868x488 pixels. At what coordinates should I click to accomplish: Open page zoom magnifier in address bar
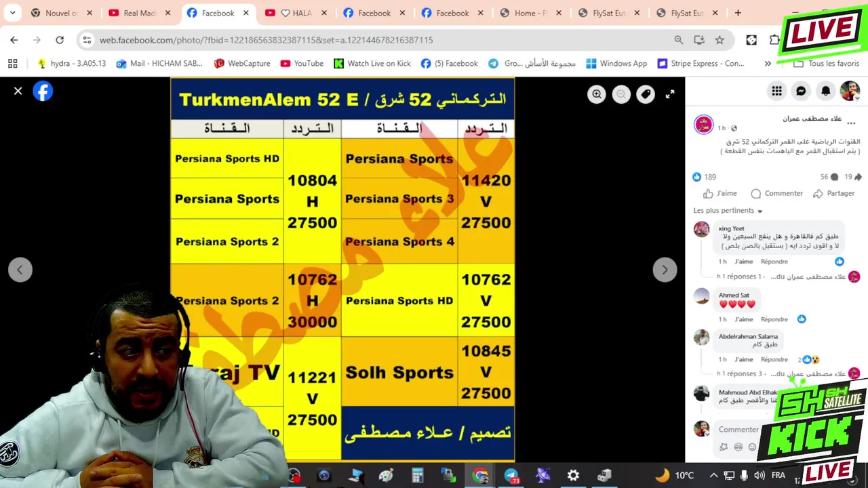[679, 40]
